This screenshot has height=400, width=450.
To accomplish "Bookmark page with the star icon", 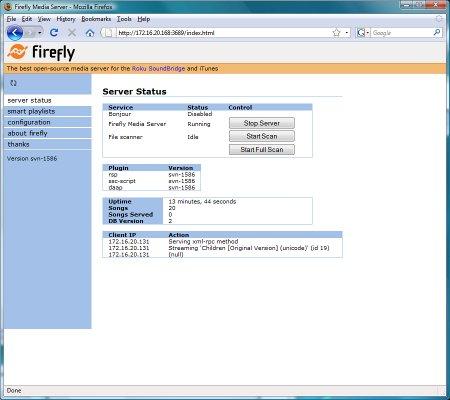I will coord(336,33).
